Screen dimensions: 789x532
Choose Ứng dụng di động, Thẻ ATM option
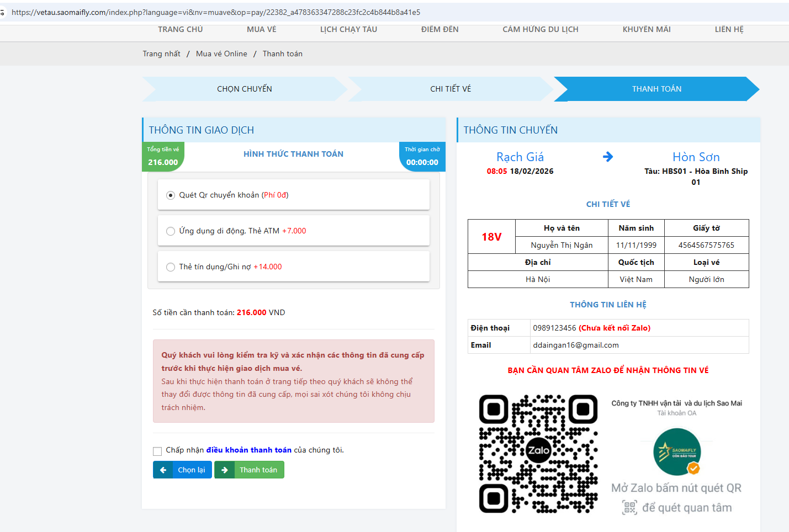[x=171, y=231]
